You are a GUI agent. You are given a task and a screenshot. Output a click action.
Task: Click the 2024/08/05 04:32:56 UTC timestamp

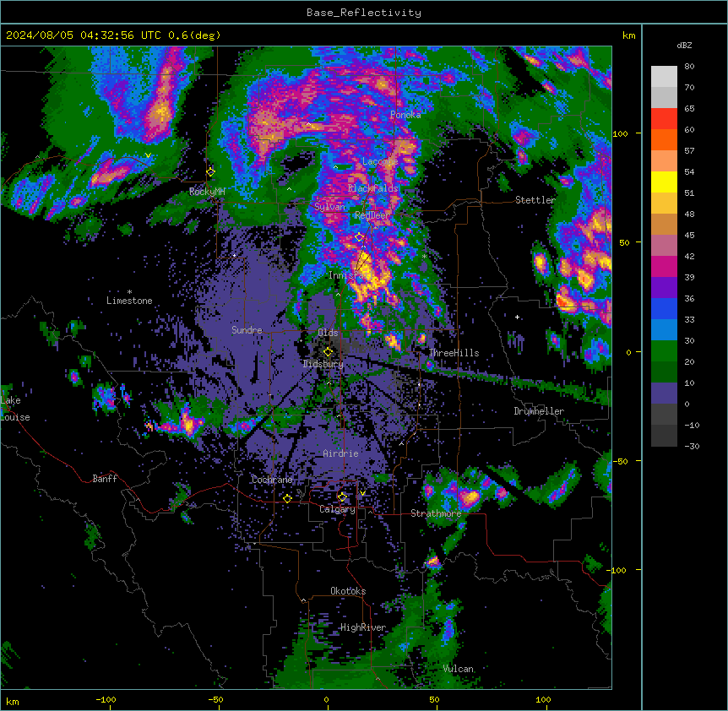(x=113, y=35)
